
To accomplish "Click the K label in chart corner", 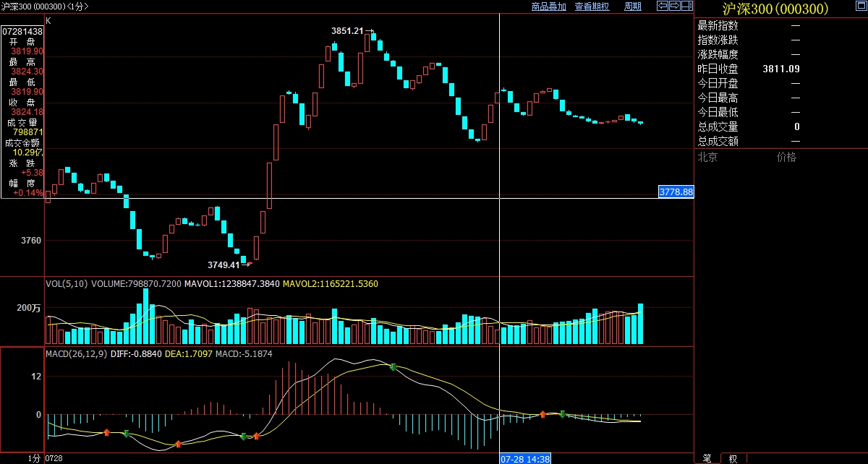I will (x=48, y=21).
